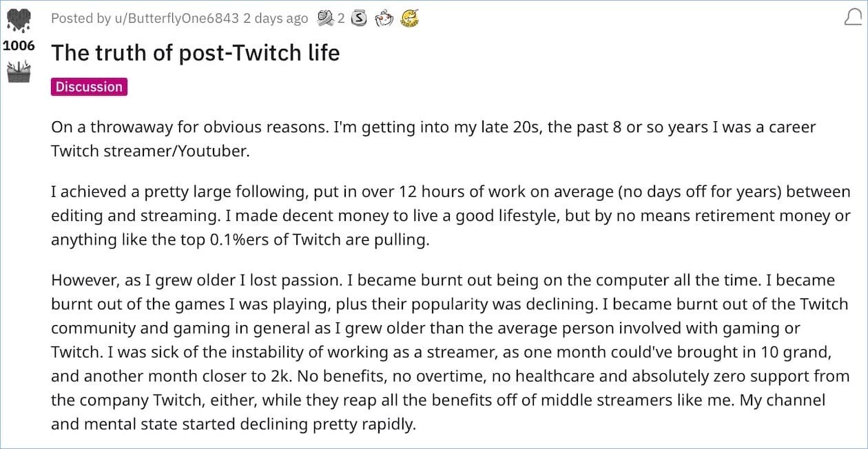The height and width of the screenshot is (449, 868).
Task: Click the award count '2' beside handshake
Action: coord(340,19)
